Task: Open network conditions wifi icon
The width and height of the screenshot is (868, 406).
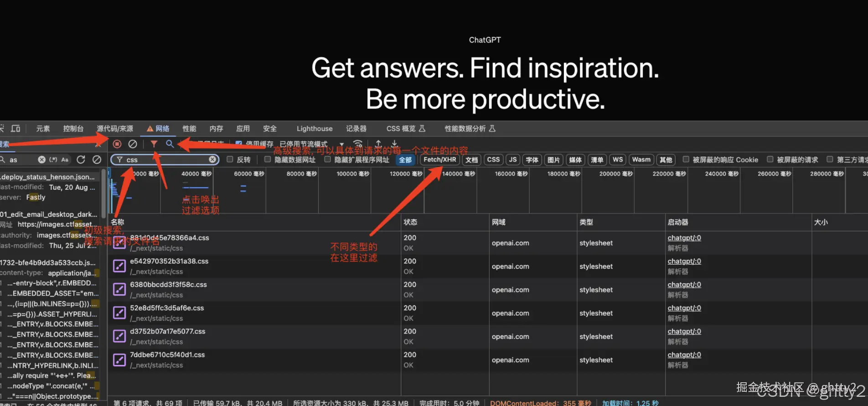Action: coord(358,144)
